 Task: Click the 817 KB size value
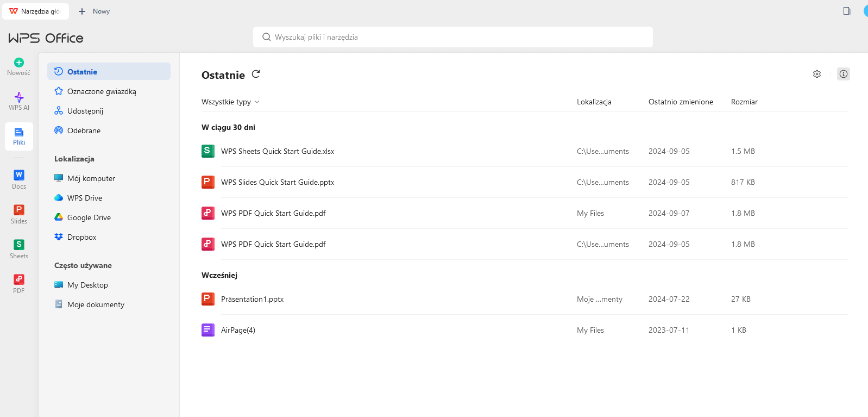coord(743,182)
